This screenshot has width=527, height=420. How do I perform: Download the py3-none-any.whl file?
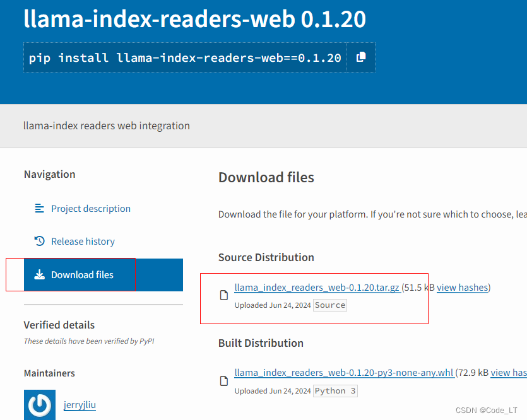344,373
